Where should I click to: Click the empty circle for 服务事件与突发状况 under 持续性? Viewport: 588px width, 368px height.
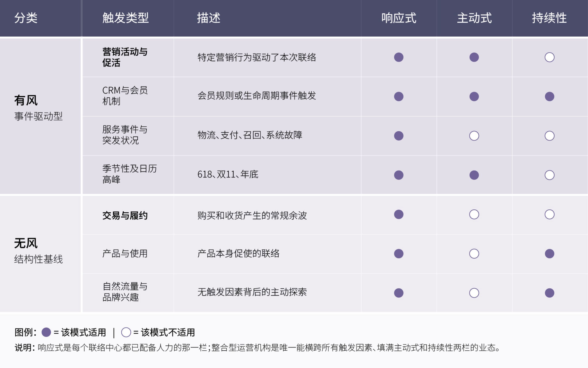[549, 136]
